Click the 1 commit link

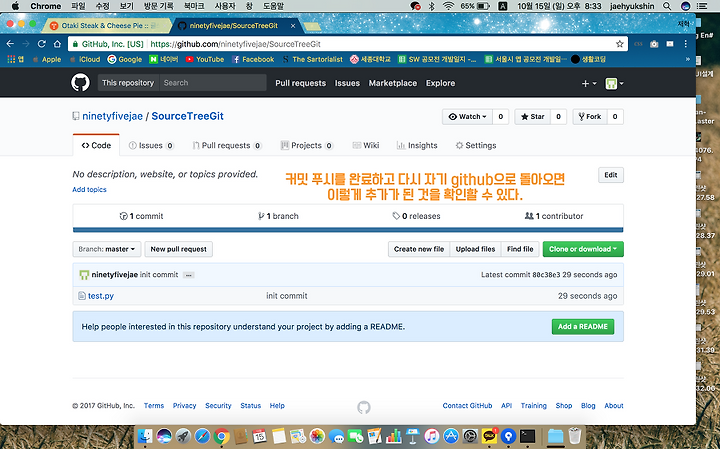click(x=141, y=216)
